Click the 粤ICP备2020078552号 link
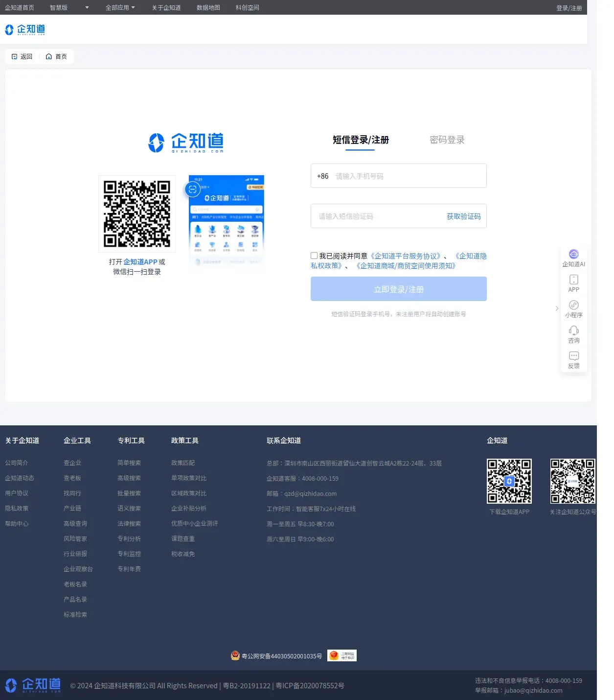This screenshot has height=700, width=614. (310, 685)
